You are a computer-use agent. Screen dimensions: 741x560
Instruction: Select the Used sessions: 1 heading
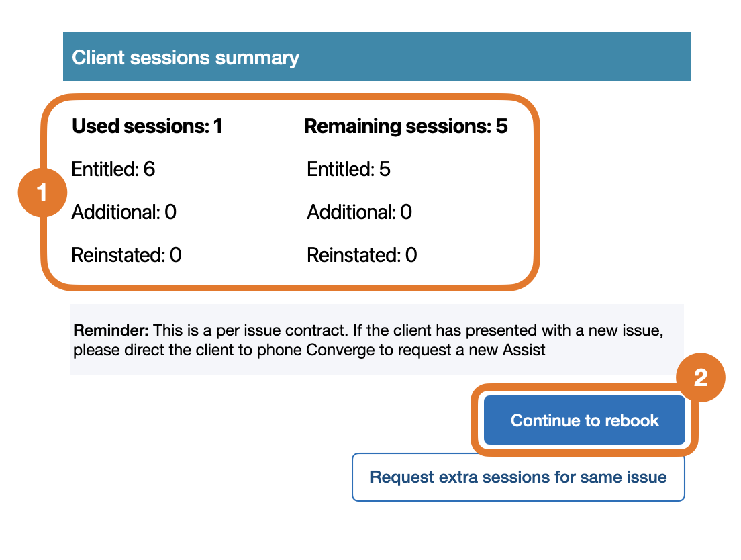tap(147, 126)
